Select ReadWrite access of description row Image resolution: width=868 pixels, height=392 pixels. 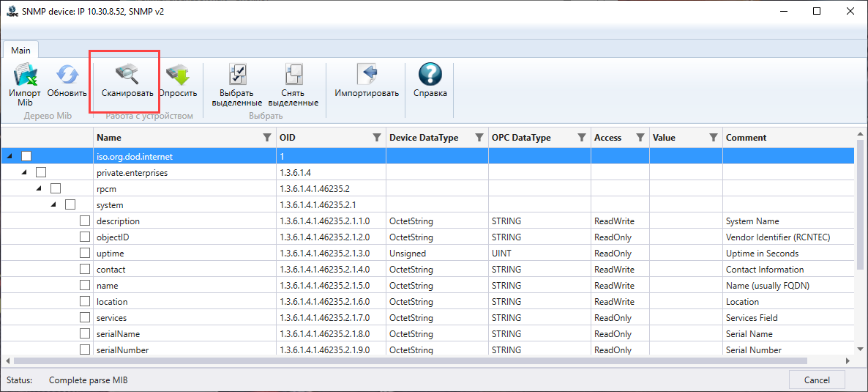tap(620, 221)
